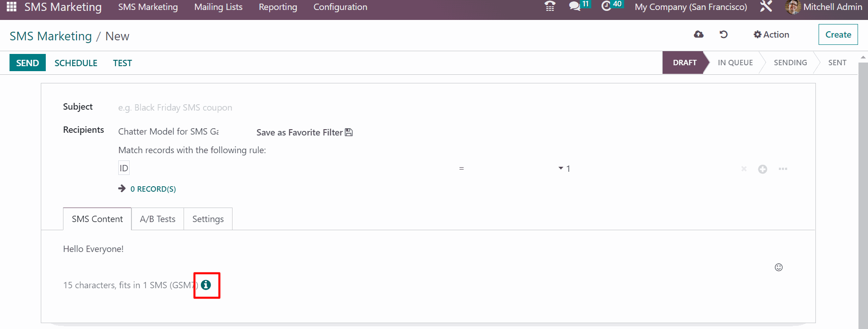Go back via SMS Marketing breadcrumb
The image size is (868, 329).
click(x=51, y=36)
